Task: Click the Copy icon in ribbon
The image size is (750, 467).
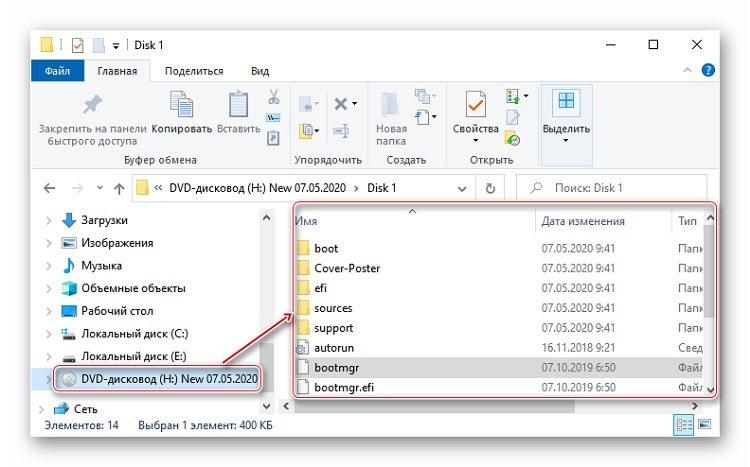Action: pyautogui.click(x=181, y=104)
